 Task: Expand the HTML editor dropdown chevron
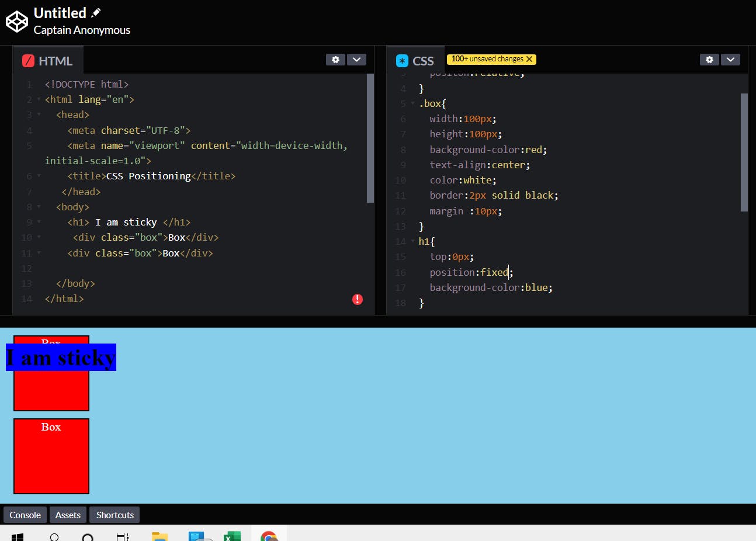[356, 60]
